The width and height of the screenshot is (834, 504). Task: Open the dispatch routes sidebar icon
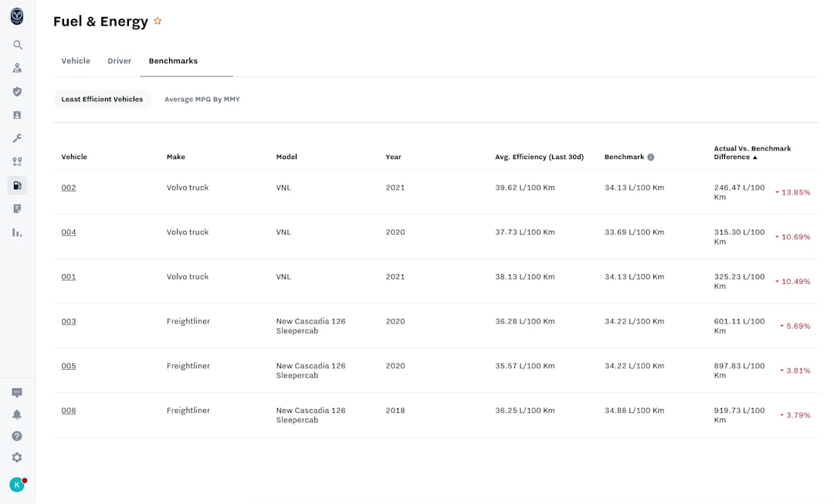point(17,161)
